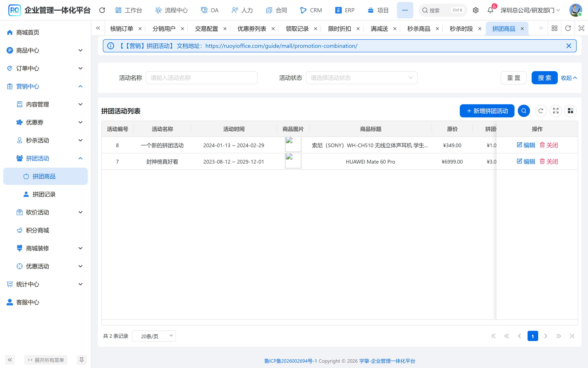The image size is (588, 368).
Task: Open the CRM top menu
Action: pos(311,10)
